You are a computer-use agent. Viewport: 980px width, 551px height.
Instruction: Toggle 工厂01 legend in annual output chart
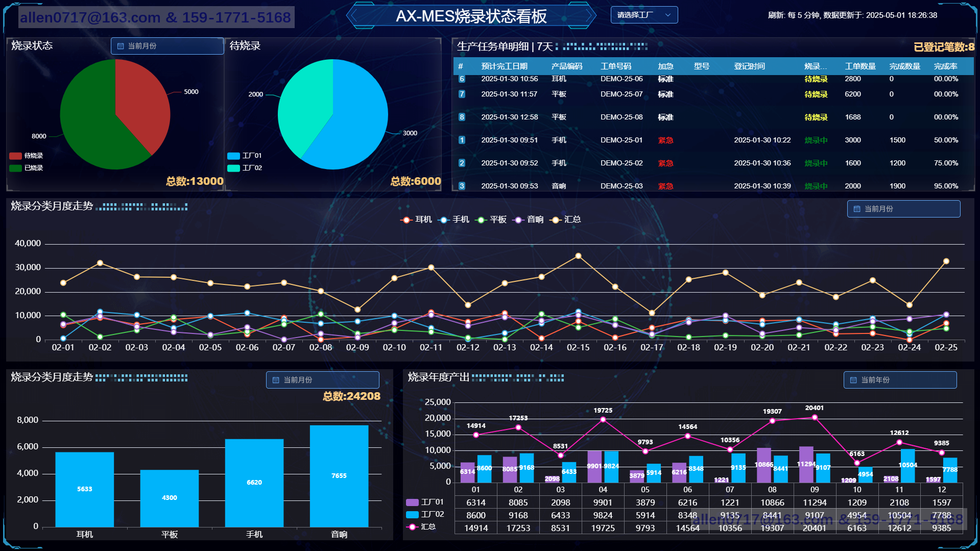pyautogui.click(x=425, y=502)
